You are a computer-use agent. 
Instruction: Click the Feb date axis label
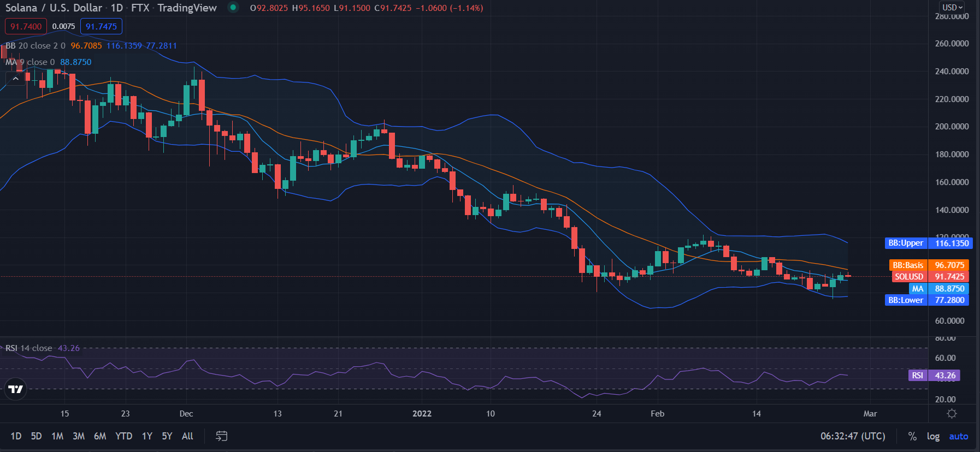657,414
